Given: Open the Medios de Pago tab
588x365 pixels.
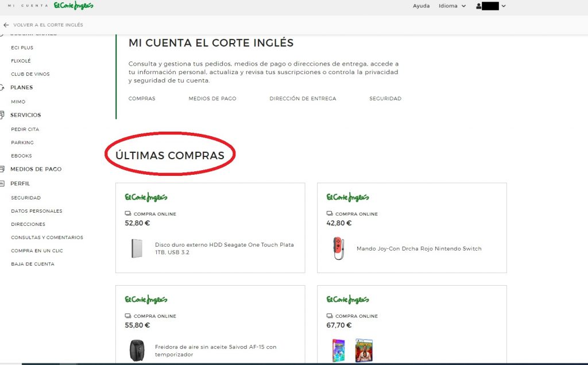Looking at the screenshot, I should click(212, 98).
